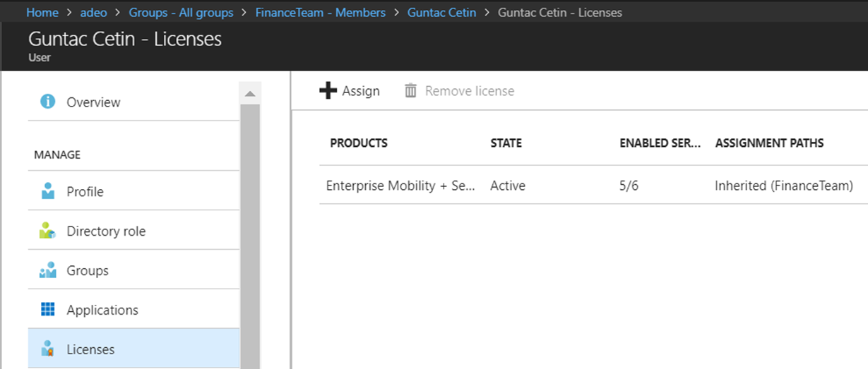Sort by the PRODUCTS column header

359,143
